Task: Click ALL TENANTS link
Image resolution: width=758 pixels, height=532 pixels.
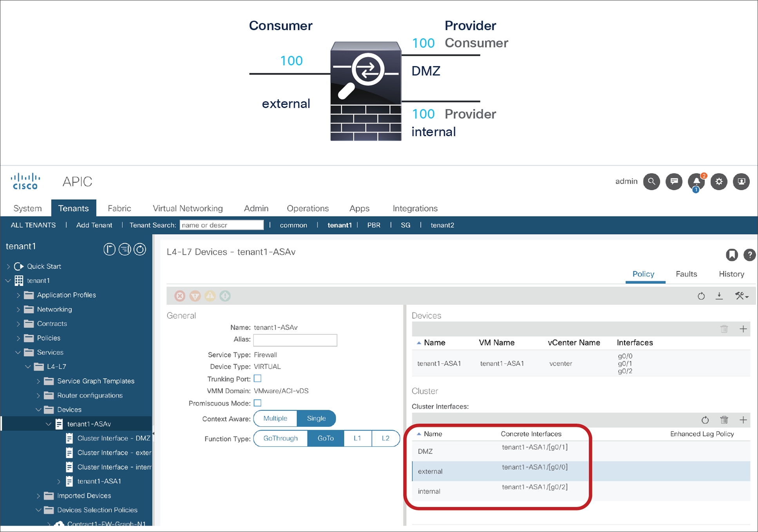Action: point(33,225)
